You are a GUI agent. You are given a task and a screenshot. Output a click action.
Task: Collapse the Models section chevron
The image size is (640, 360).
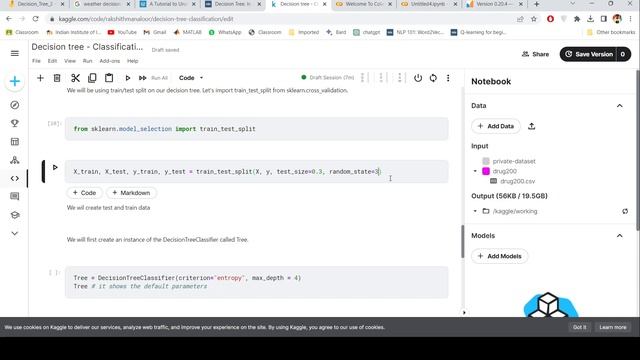pos(620,236)
